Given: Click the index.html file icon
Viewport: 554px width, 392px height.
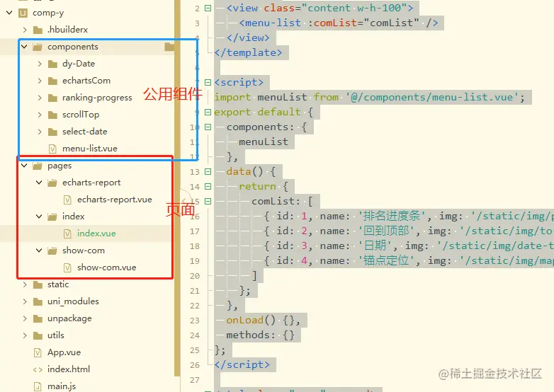Looking at the screenshot, I should 38,369.
